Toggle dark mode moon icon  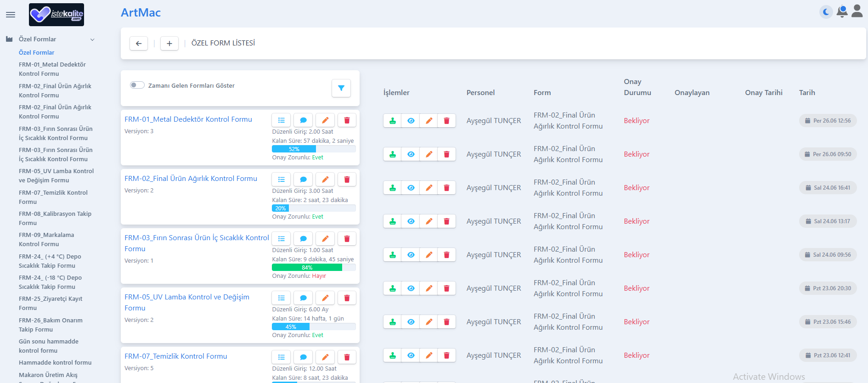click(826, 12)
